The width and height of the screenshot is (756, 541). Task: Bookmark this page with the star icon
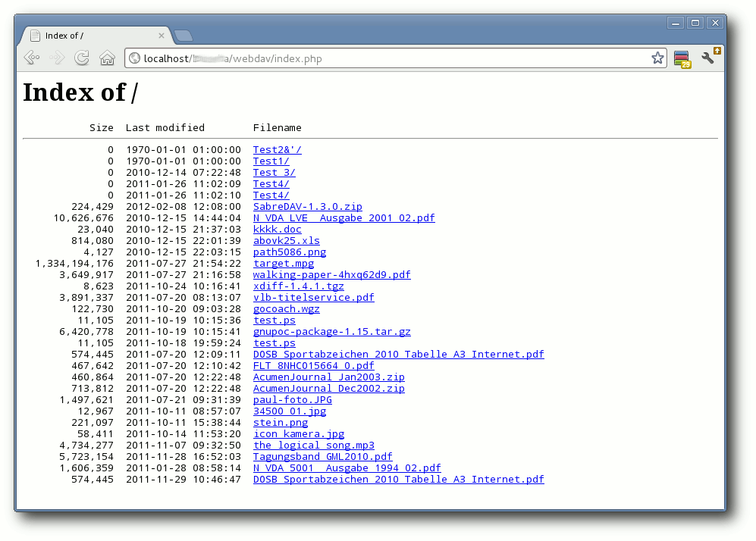[x=657, y=58]
